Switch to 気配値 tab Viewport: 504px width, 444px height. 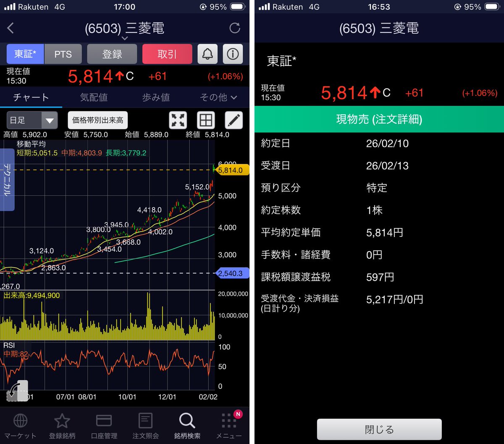[x=94, y=97]
